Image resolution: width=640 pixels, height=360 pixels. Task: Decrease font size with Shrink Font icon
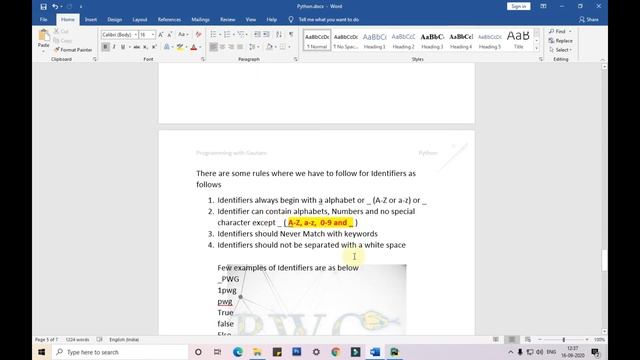tap(170, 35)
